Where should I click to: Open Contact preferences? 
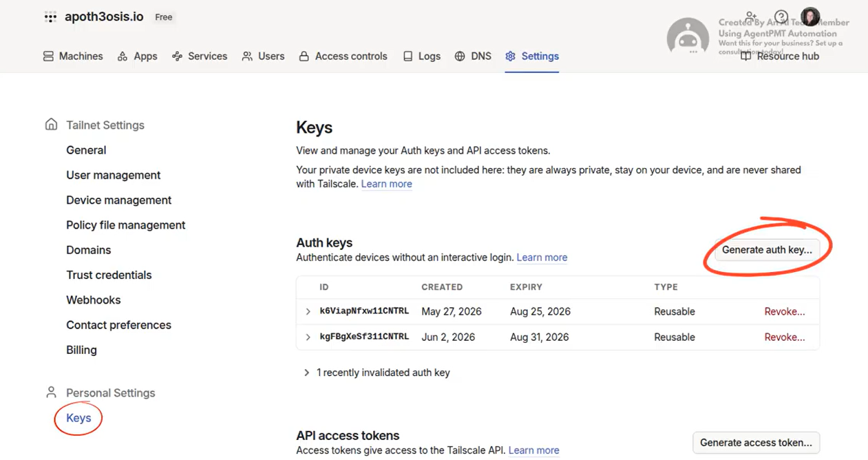coord(119,325)
